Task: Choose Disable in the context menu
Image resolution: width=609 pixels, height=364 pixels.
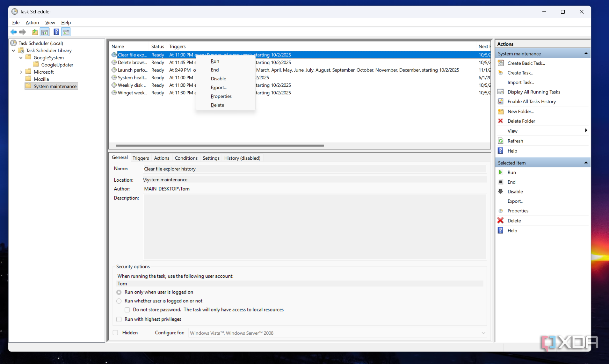Action: (218, 78)
